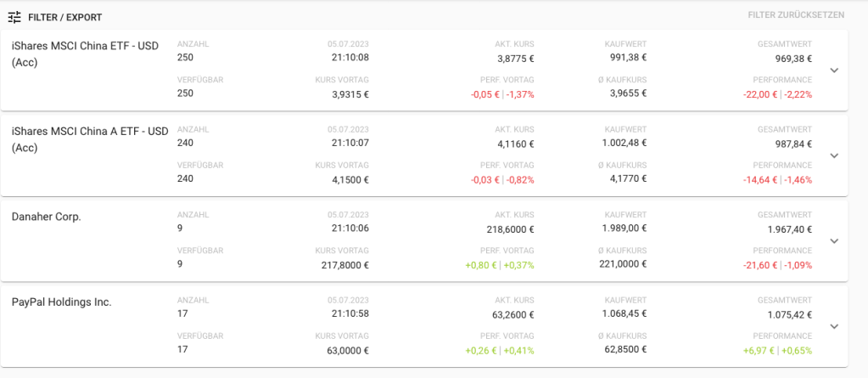Expand the PayPal Holdings Inc. position chevron
Screen dimensions: 868x378
(834, 326)
